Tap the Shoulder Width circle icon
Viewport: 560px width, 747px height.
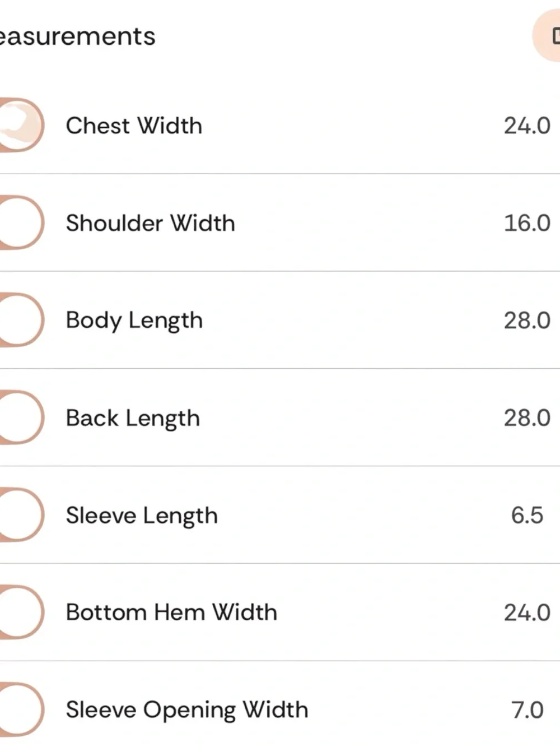(21, 222)
